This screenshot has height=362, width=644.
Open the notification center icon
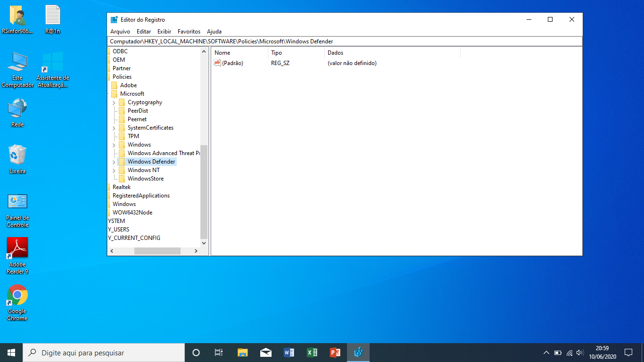pyautogui.click(x=628, y=353)
